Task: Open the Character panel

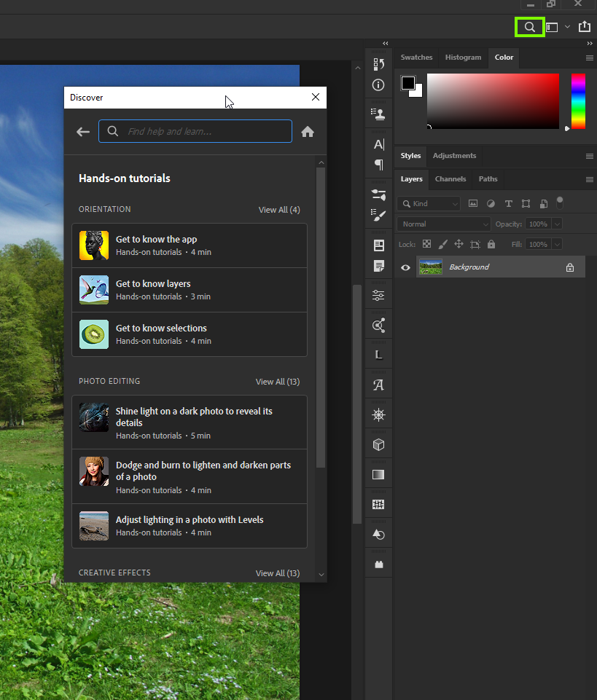Action: point(378,143)
